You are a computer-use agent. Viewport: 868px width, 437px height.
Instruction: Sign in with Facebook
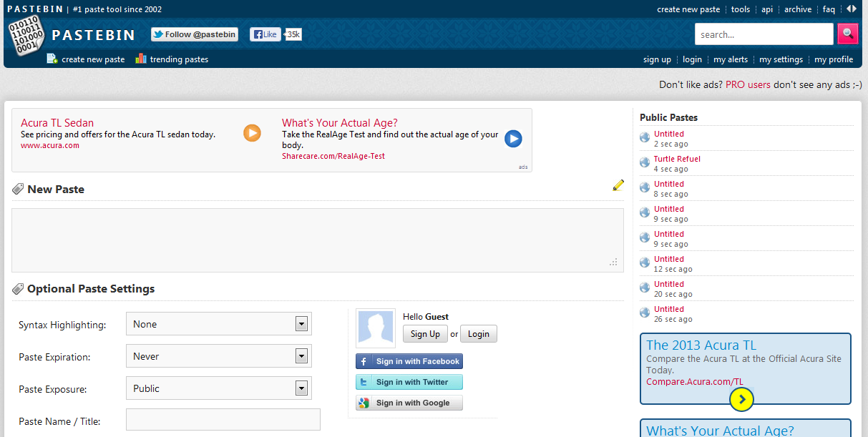coord(409,361)
